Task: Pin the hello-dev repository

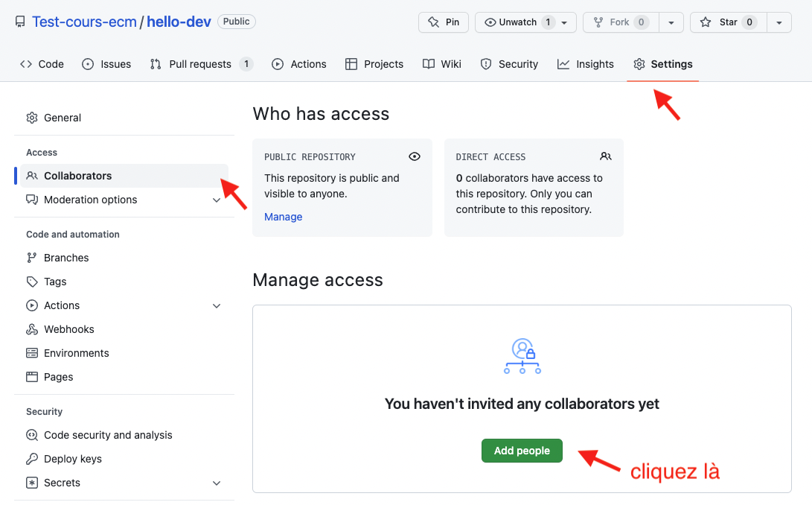Action: [444, 22]
